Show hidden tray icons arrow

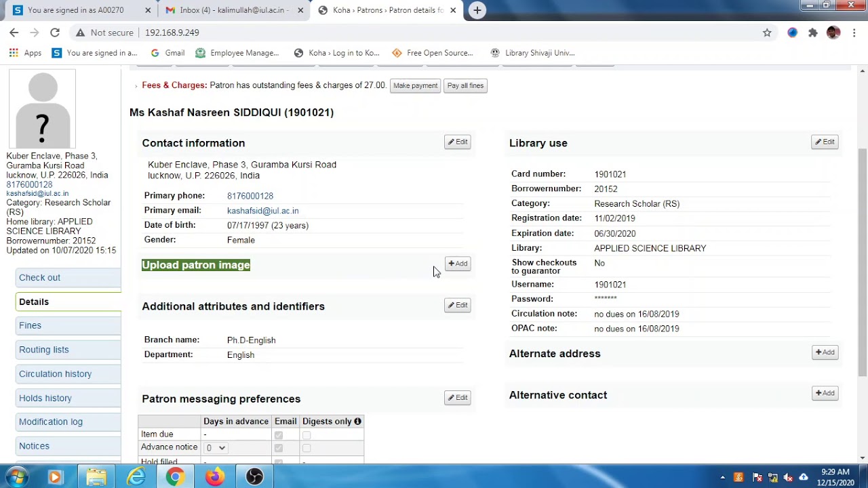pyautogui.click(x=723, y=477)
